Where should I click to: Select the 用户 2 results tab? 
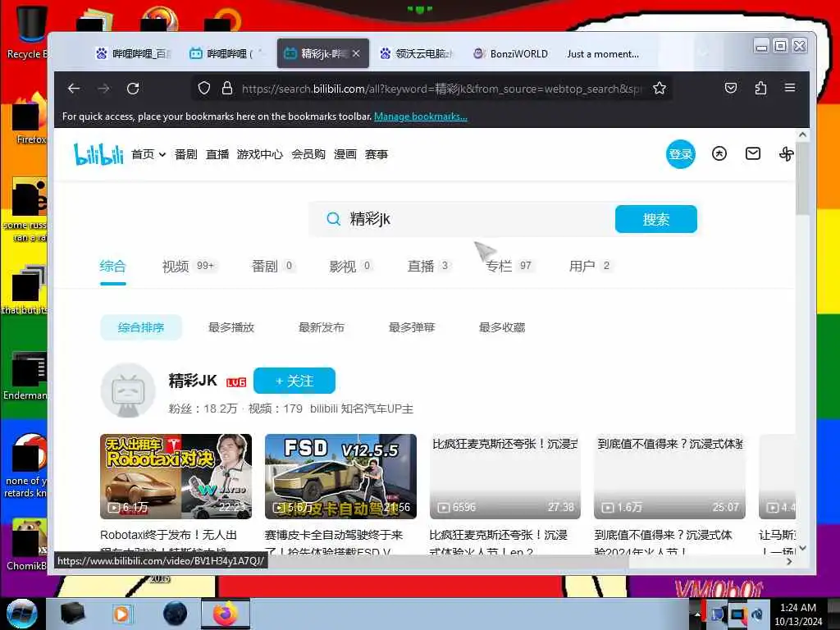point(591,266)
